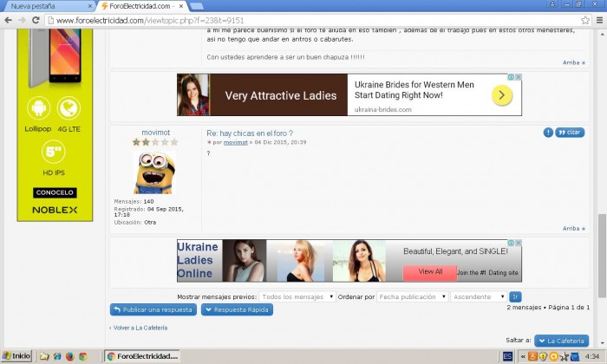Image resolution: width=607 pixels, height=364 pixels.
Task: Click the orange tray icon beside the chevron
Action: pyautogui.click(x=532, y=356)
